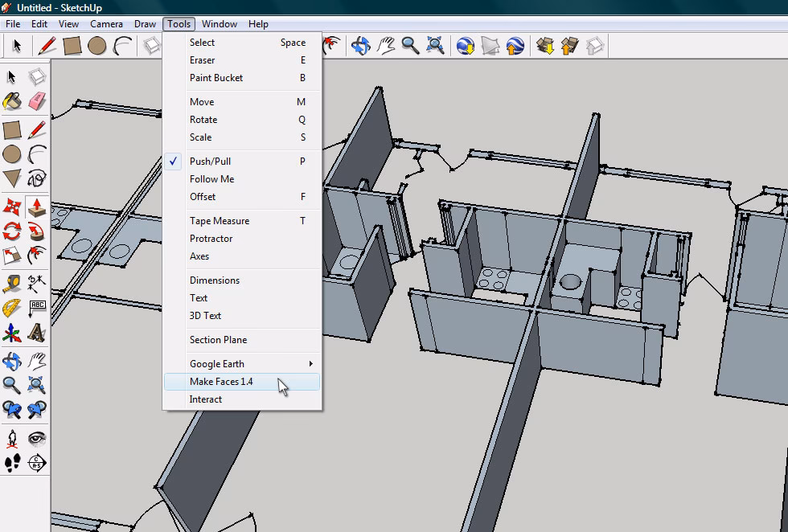
Task: Pick the pink Eraser tool icon
Action: tap(37, 102)
